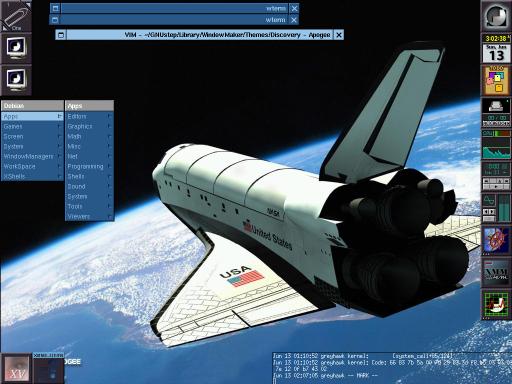Open the TODO notes dock app
Image resolution: width=512 pixels, height=384 pixels.
coord(496,80)
